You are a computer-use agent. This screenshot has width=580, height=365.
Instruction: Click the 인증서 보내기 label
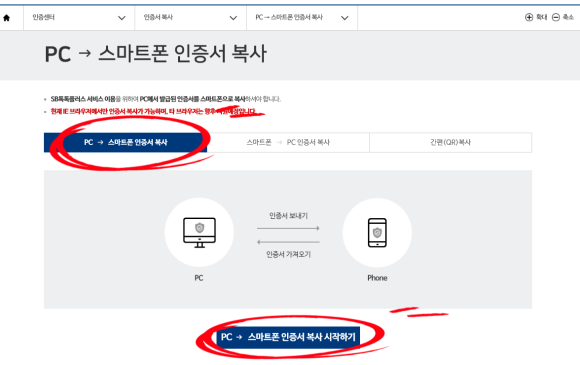tap(289, 216)
